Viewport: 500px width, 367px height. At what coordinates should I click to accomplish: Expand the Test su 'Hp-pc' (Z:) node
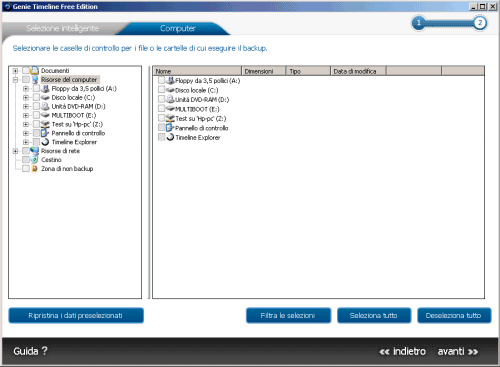point(26,124)
